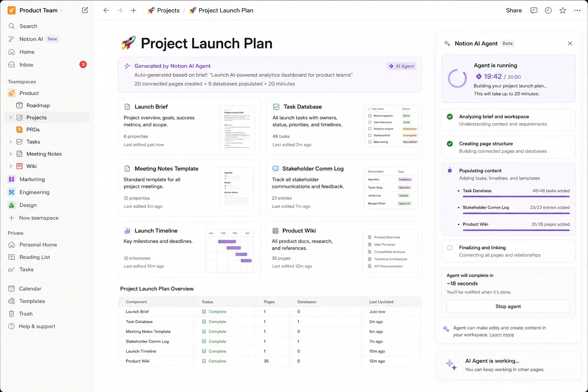Open the comments icon
Image resolution: width=588 pixels, height=392 pixels.
coord(534,10)
